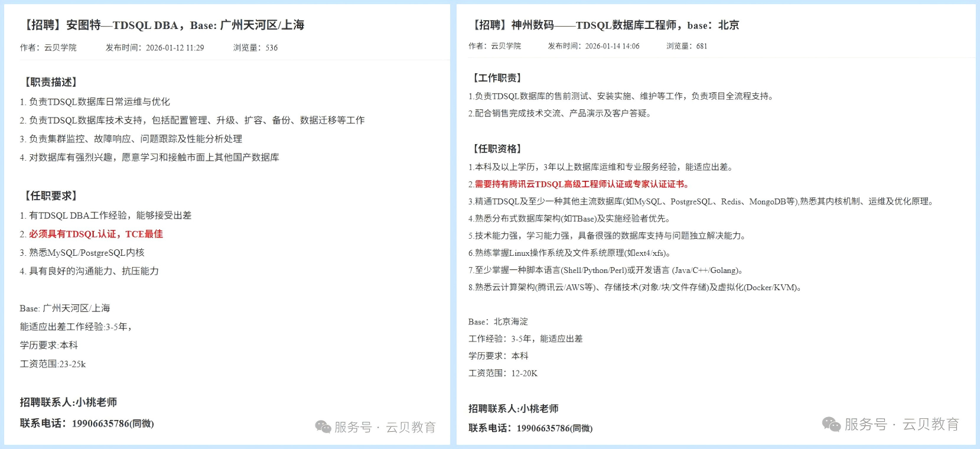Click author 云贝学院 under the 神州数码 posting
This screenshot has width=980, height=449.
pyautogui.click(x=506, y=46)
